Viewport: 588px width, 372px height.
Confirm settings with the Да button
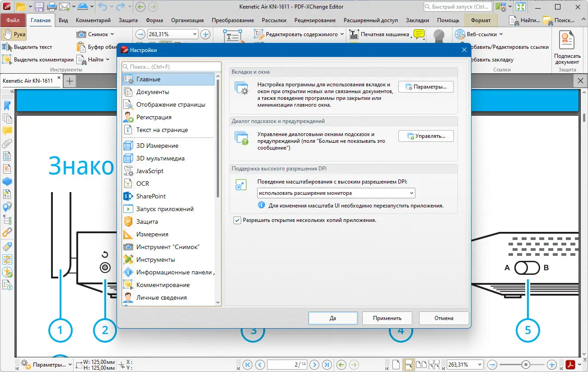tap(333, 318)
